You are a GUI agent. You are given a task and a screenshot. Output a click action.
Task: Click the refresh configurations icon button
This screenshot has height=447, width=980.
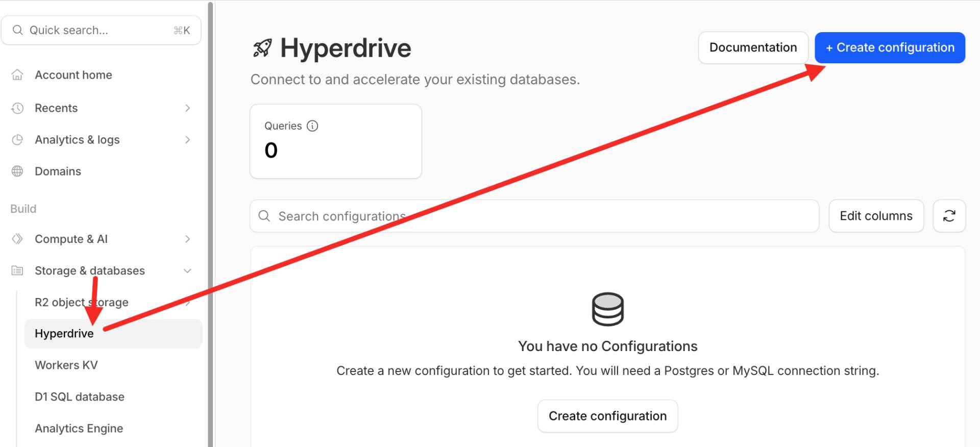pyautogui.click(x=949, y=216)
